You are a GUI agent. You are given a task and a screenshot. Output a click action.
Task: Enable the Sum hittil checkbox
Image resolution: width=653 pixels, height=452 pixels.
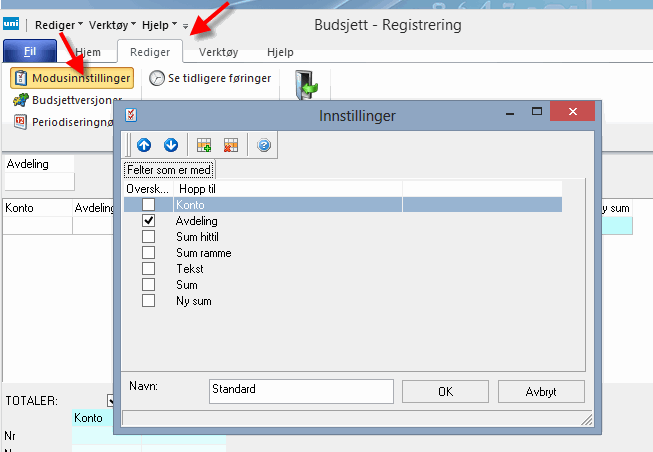tap(149, 237)
